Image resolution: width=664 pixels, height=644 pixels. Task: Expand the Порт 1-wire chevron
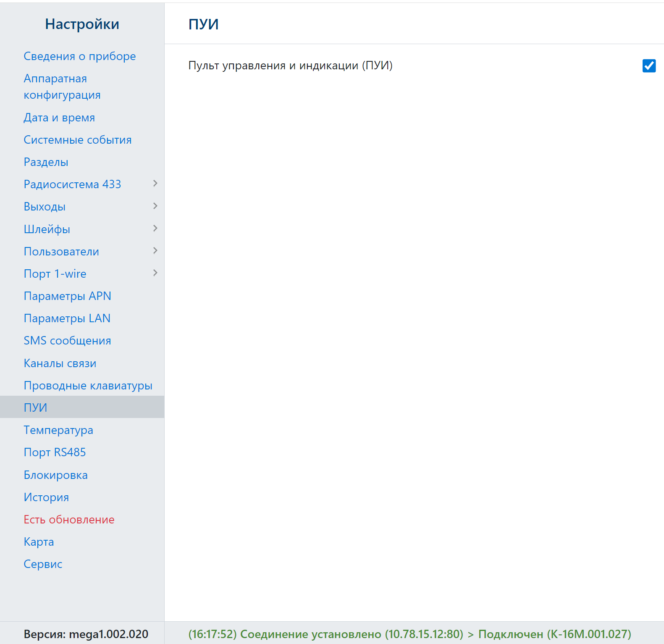[155, 273]
